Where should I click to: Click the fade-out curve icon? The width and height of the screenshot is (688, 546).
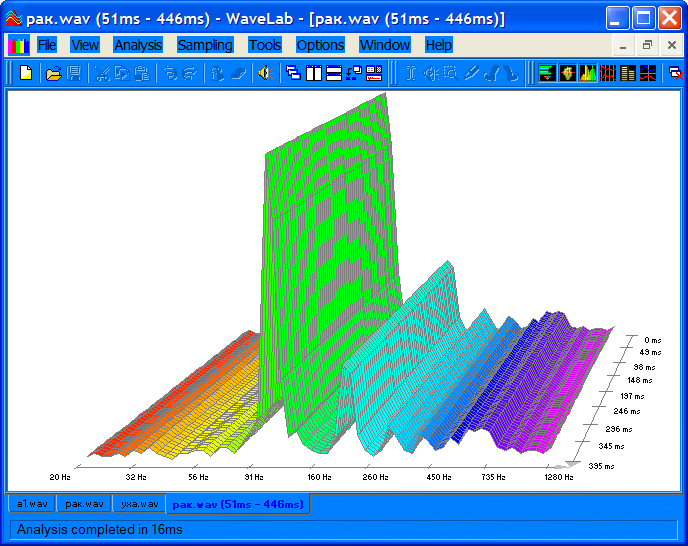click(x=511, y=73)
